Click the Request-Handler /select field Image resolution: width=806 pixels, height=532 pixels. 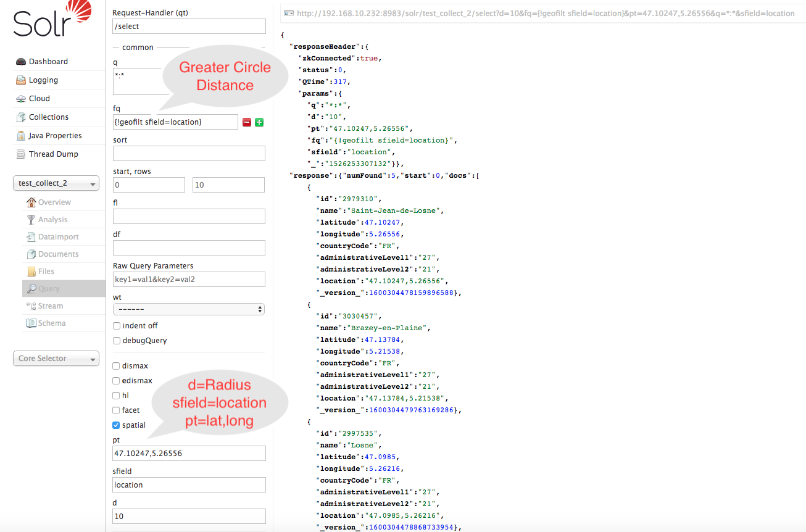(x=189, y=26)
